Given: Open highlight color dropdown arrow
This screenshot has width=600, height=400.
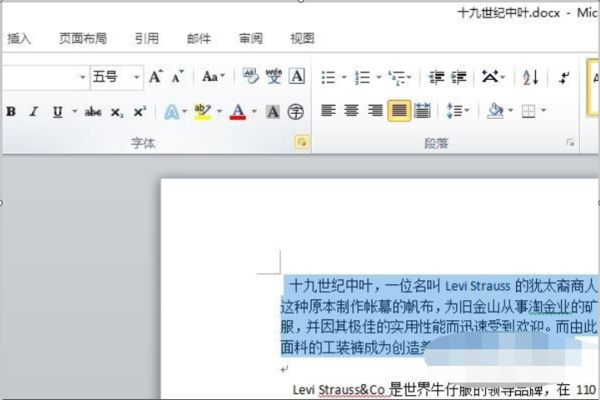Looking at the screenshot, I should 219,112.
